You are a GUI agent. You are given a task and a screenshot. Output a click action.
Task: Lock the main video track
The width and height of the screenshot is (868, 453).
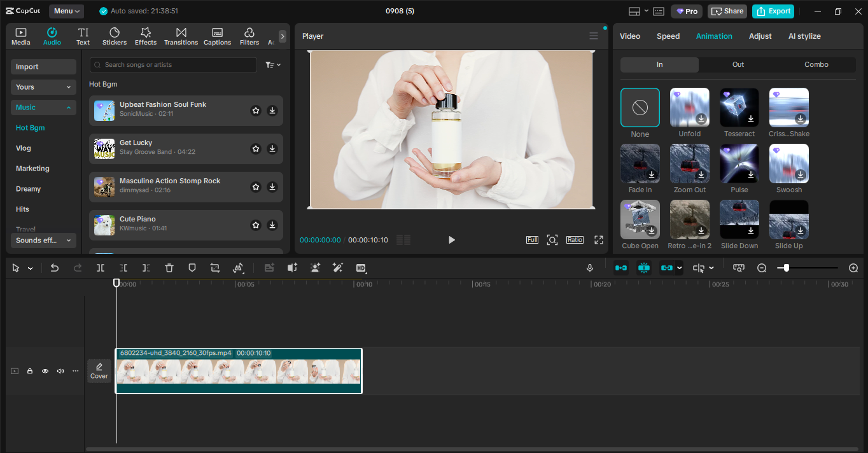pyautogui.click(x=30, y=371)
